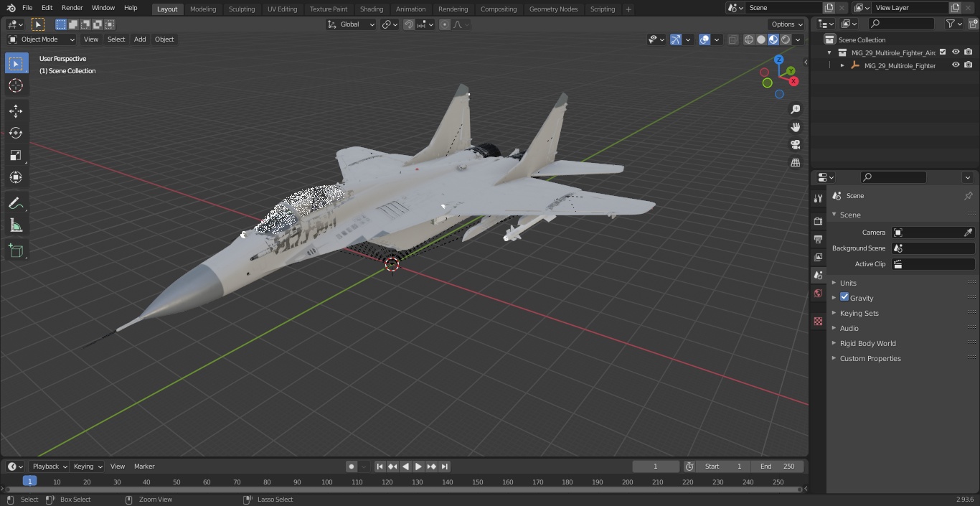Image resolution: width=980 pixels, height=506 pixels.
Task: Expand the MiG_29_Multirole_Fighter object tree row
Action: point(842,65)
